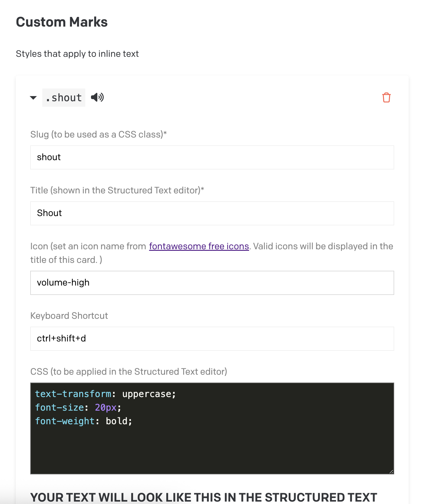The image size is (422, 504).
Task: Click the 'Custom Marks' heading
Action: (x=62, y=22)
